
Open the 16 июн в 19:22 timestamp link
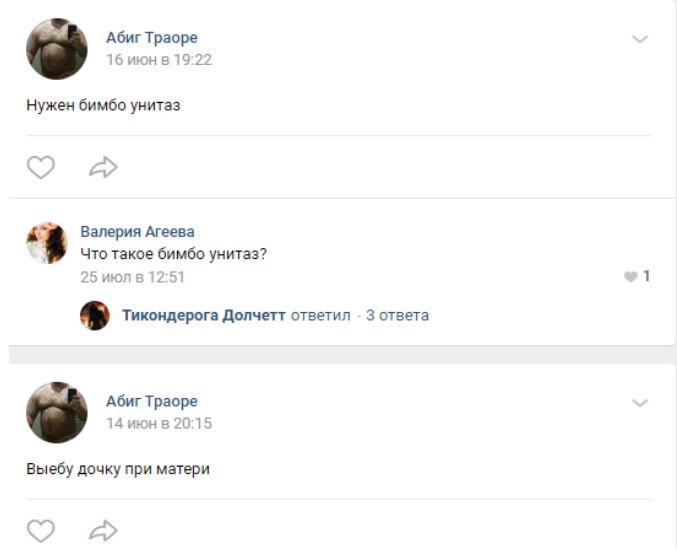[159, 60]
